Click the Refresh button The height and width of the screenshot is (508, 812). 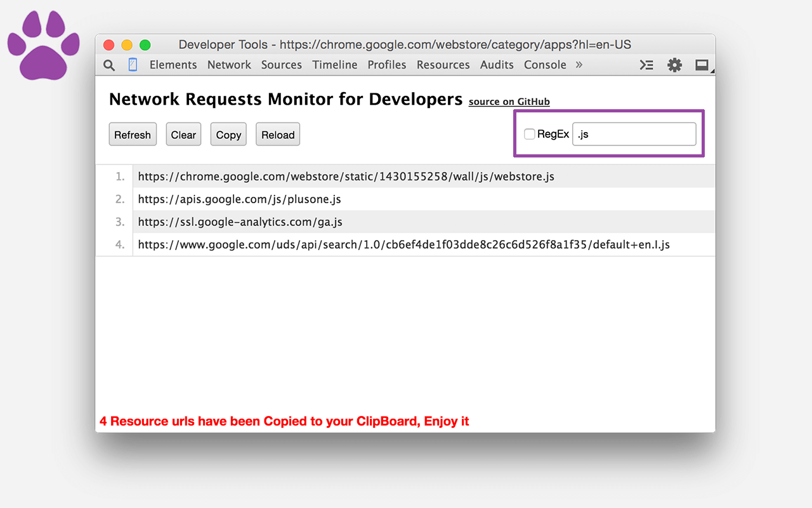pos(133,135)
